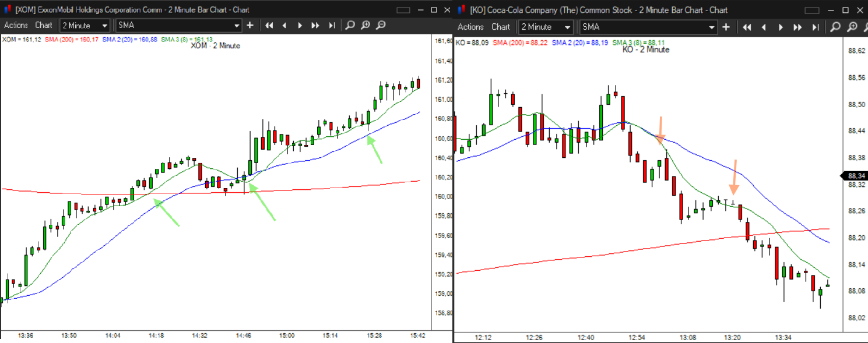Screen dimensions: 868x343
Task: Add indicator with plus icon in KO chart
Action: click(x=726, y=27)
